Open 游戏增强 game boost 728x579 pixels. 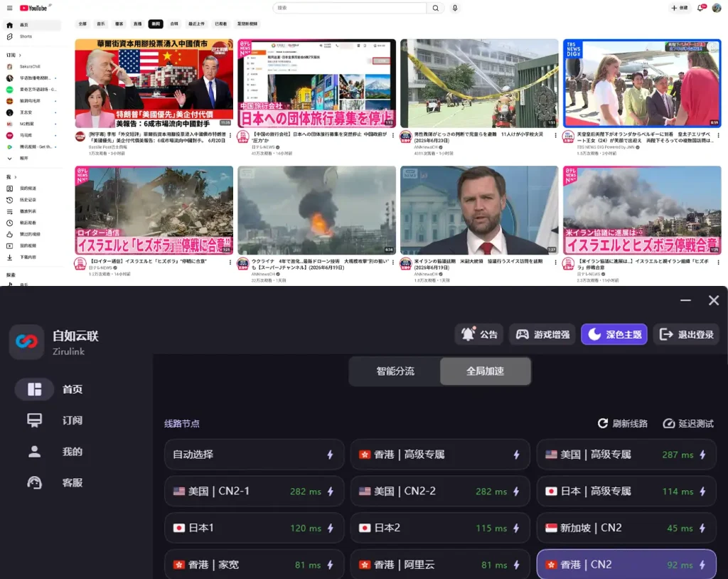pos(542,334)
